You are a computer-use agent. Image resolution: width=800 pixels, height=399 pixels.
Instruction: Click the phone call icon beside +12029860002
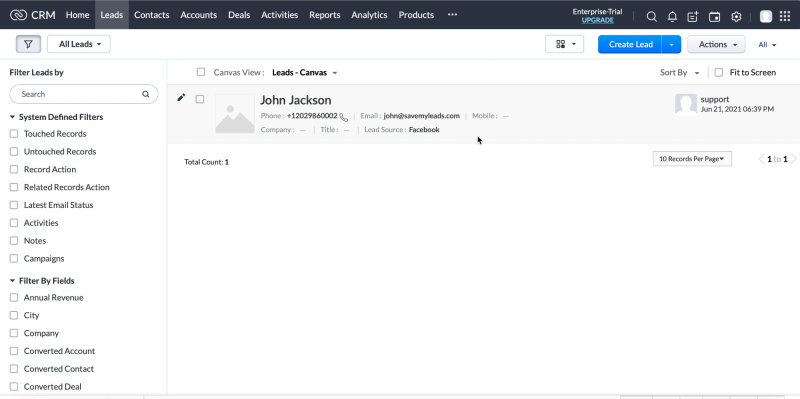click(x=343, y=117)
